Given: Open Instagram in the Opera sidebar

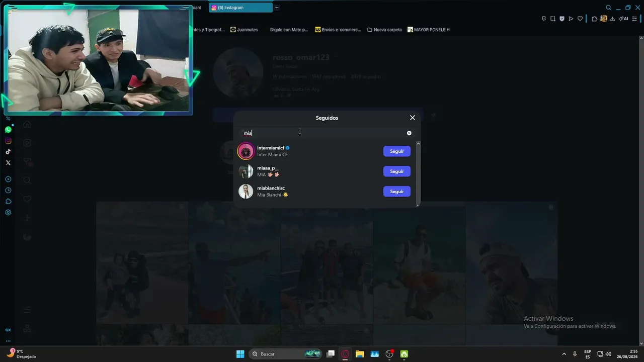Looking at the screenshot, I should (8, 141).
